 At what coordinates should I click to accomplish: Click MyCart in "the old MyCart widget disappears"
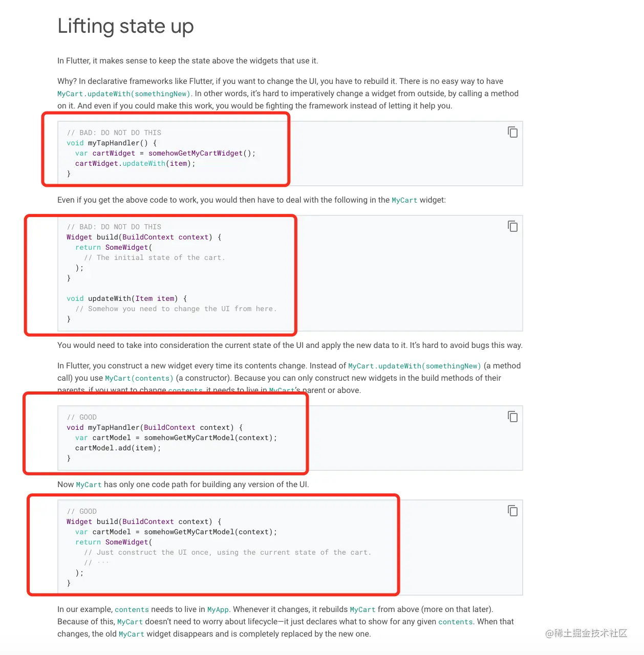click(132, 635)
